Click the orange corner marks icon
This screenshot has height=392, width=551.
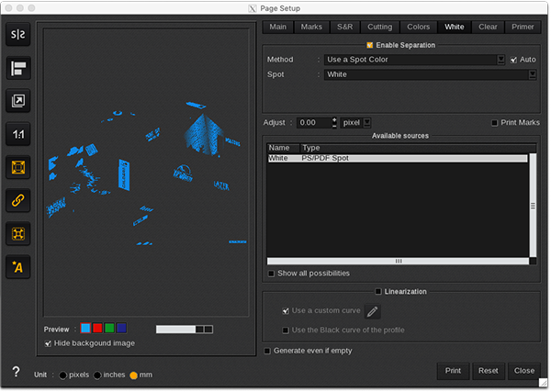click(18, 233)
